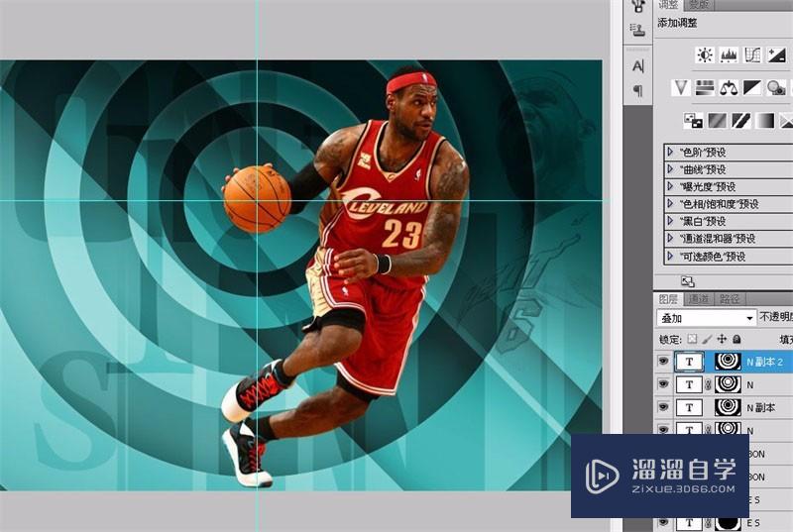Expand the "通道混和器"预设 presets
Viewport: 793px width, 532px height.
point(670,238)
